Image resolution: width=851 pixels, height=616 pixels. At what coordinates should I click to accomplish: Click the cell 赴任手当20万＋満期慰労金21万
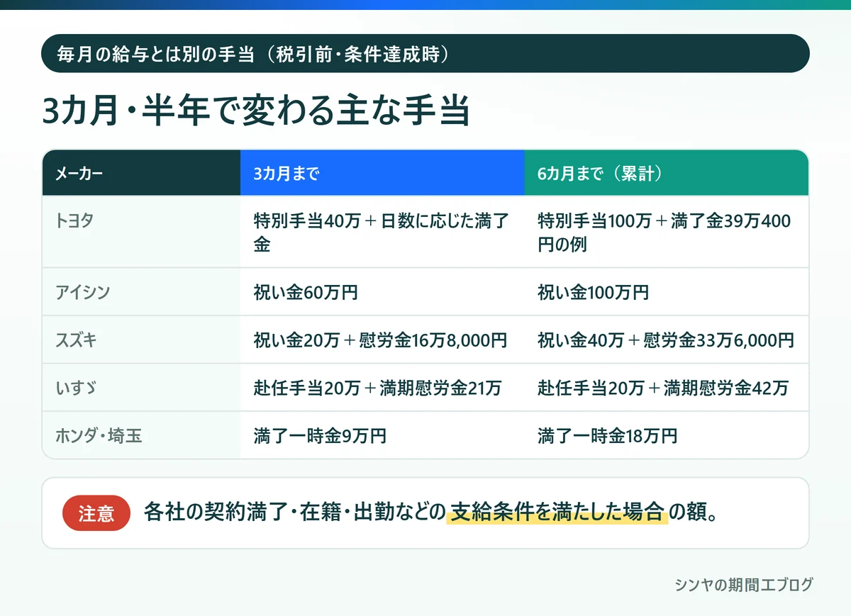382,388
